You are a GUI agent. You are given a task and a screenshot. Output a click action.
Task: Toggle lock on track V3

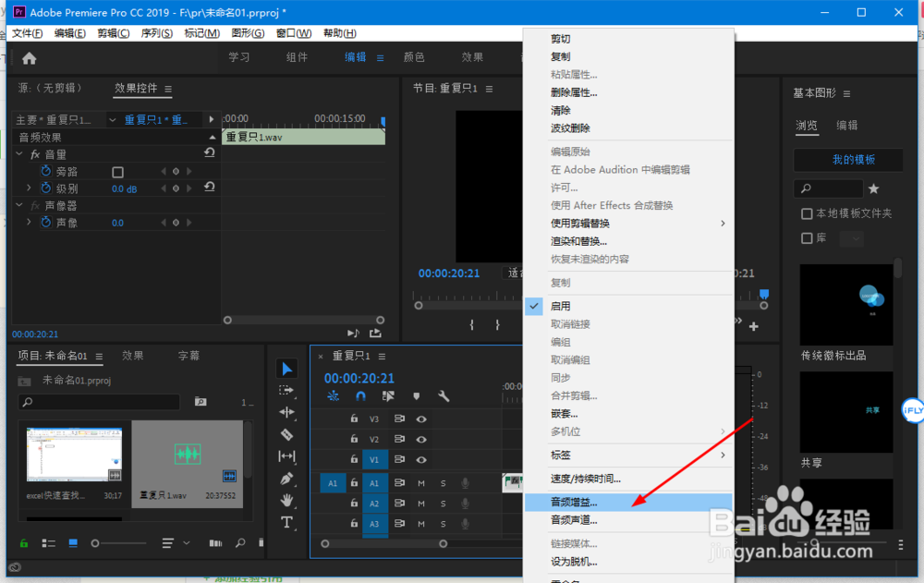tap(354, 419)
